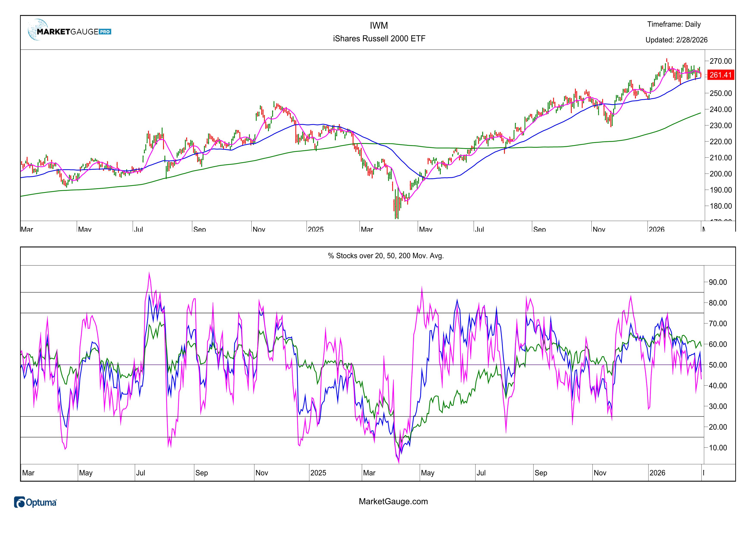The image size is (756, 535).
Task: Click the % Stocks over Mov. Avg. title
Action: (386, 256)
